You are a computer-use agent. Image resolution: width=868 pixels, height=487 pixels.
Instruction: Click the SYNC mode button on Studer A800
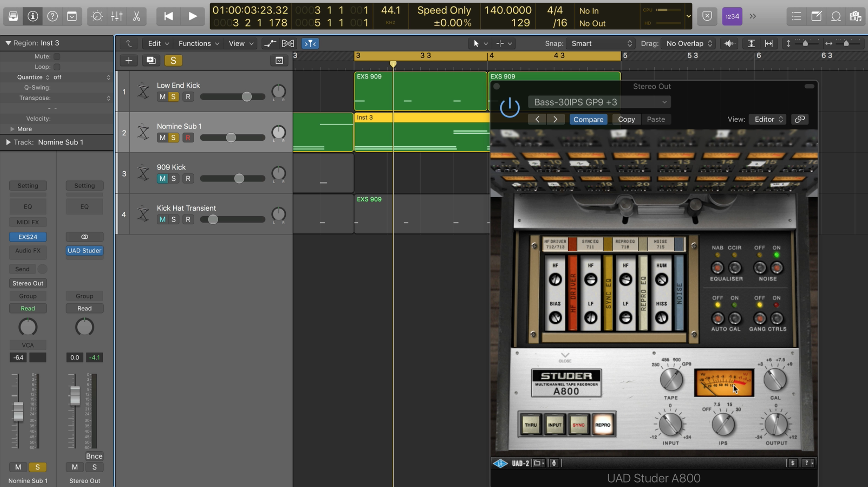pos(578,425)
